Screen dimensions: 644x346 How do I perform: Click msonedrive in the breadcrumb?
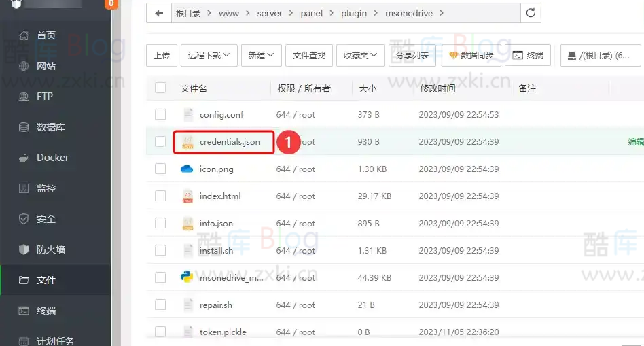click(x=409, y=14)
